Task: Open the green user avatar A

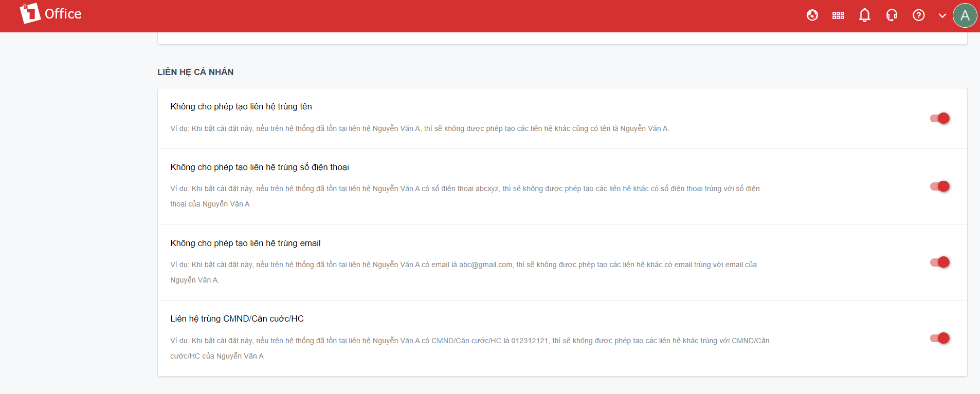Action: point(965,15)
